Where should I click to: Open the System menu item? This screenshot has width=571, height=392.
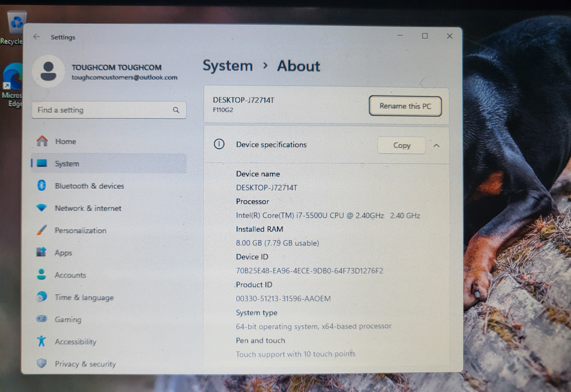point(67,164)
